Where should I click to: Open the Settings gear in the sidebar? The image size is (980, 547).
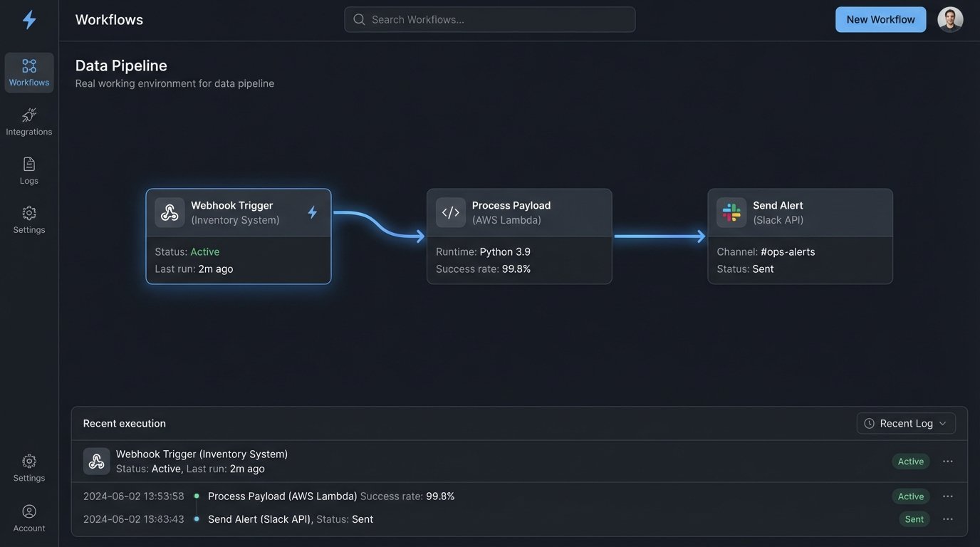[28, 212]
